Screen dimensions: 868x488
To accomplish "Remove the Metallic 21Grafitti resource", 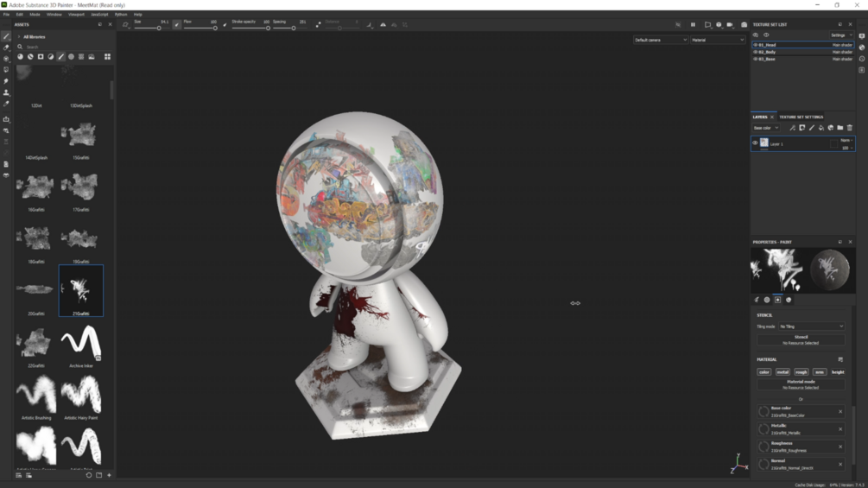I will [840, 429].
